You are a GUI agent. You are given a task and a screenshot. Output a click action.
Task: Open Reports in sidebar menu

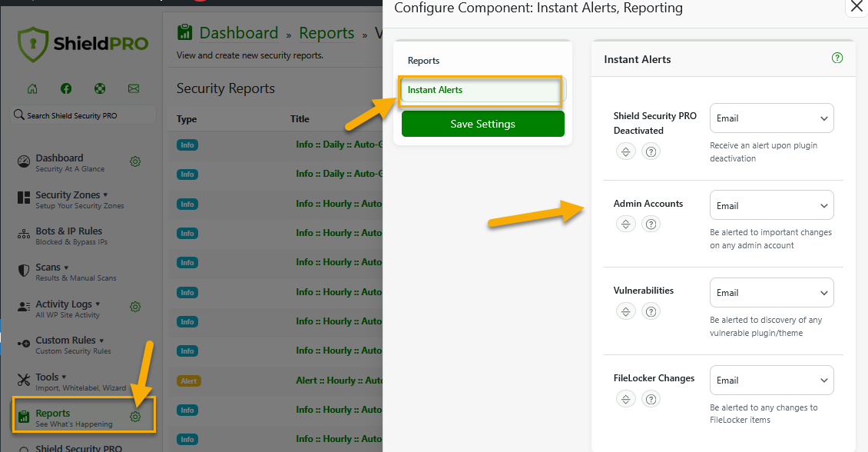[52, 414]
